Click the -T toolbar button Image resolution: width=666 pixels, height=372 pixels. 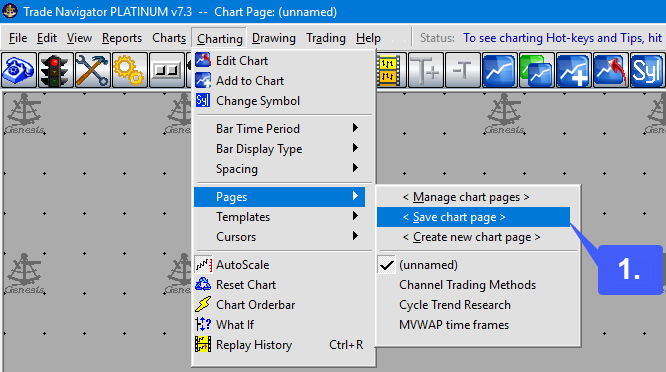tap(463, 70)
